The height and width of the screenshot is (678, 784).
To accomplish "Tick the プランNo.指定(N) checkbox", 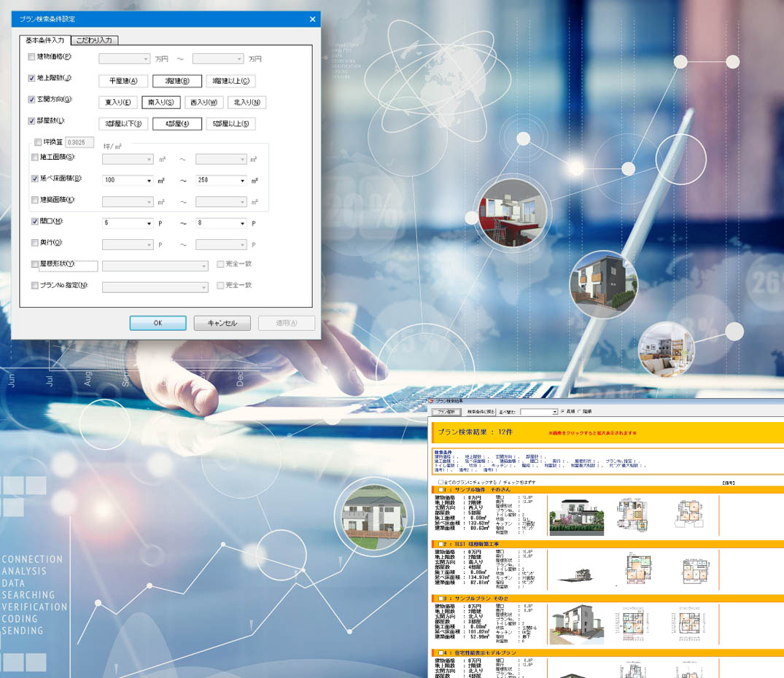I will point(34,285).
